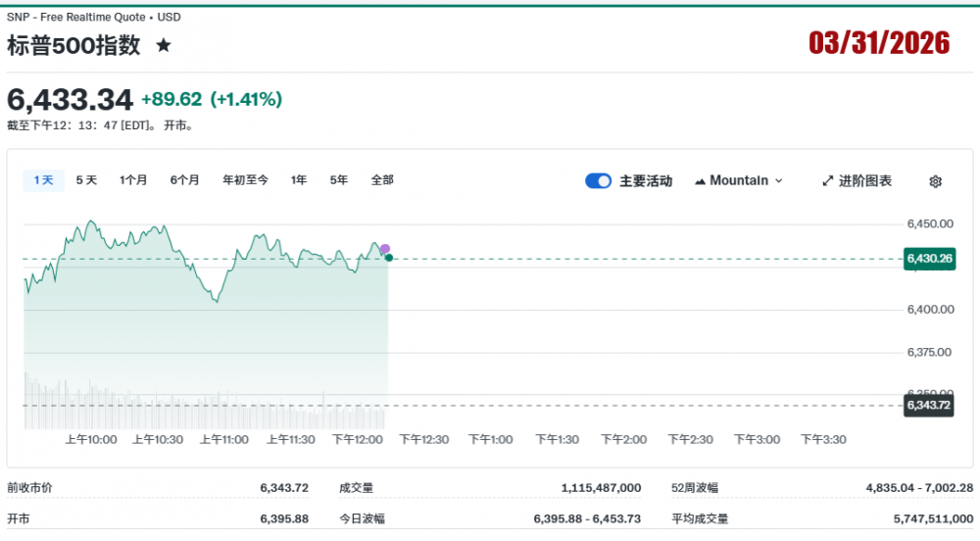Open the Mountain chart type dropdown
980x541 pixels.
(x=739, y=180)
